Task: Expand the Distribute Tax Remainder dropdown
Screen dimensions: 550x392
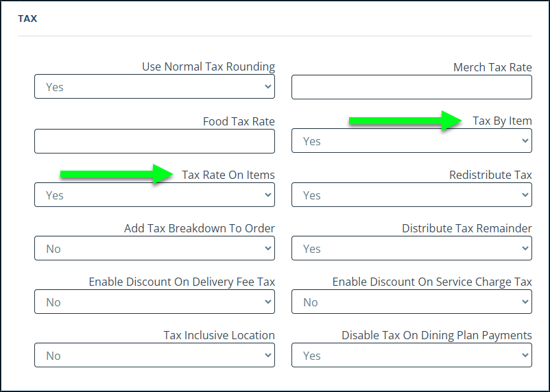Action: point(411,248)
